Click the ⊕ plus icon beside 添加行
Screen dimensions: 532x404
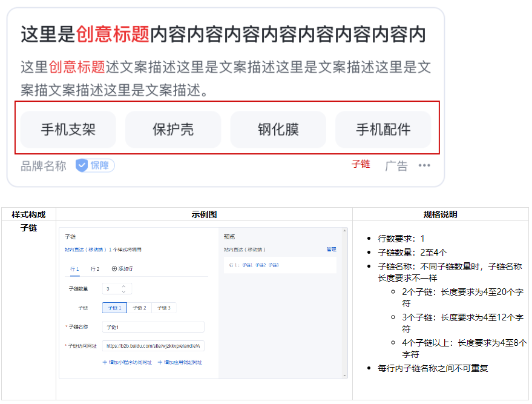coord(113,268)
